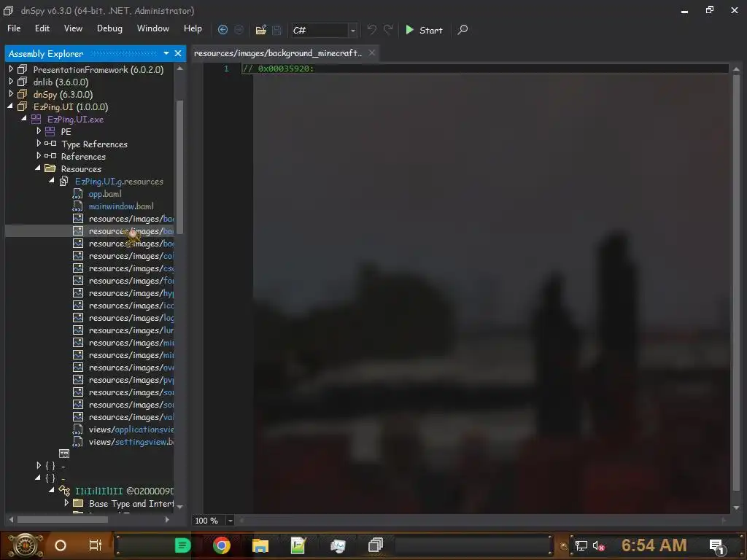Screen dimensions: 747x560
Task: Select the PE node icon
Action: click(50, 131)
